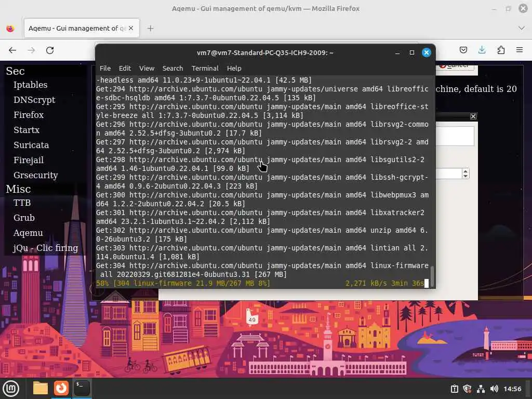Viewport: 532px width, 399px height.
Task: Click terminal window title bar text
Action: point(265,52)
